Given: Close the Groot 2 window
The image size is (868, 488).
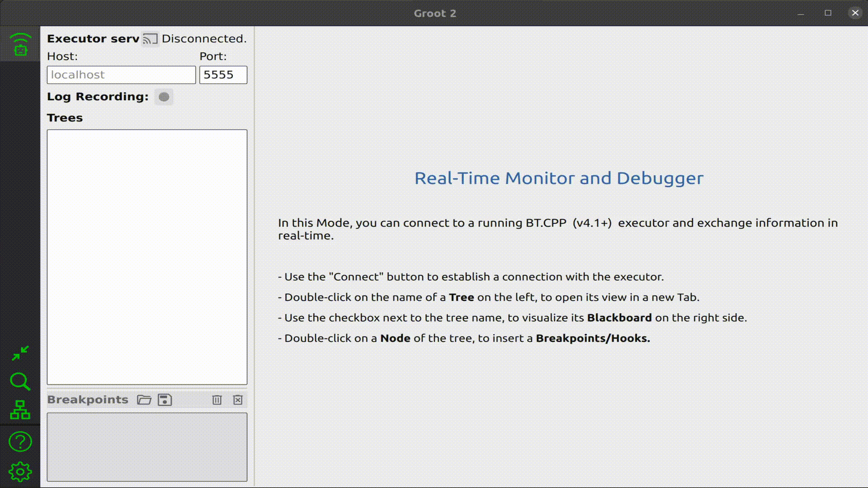Looking at the screenshot, I should (x=855, y=13).
